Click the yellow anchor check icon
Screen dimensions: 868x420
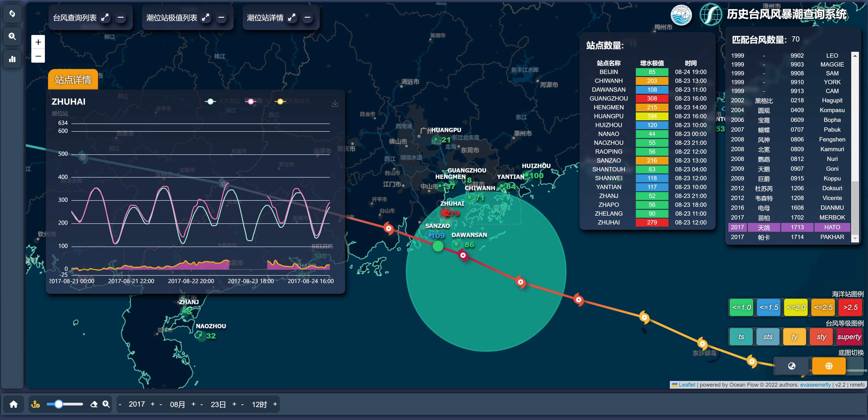click(35, 404)
